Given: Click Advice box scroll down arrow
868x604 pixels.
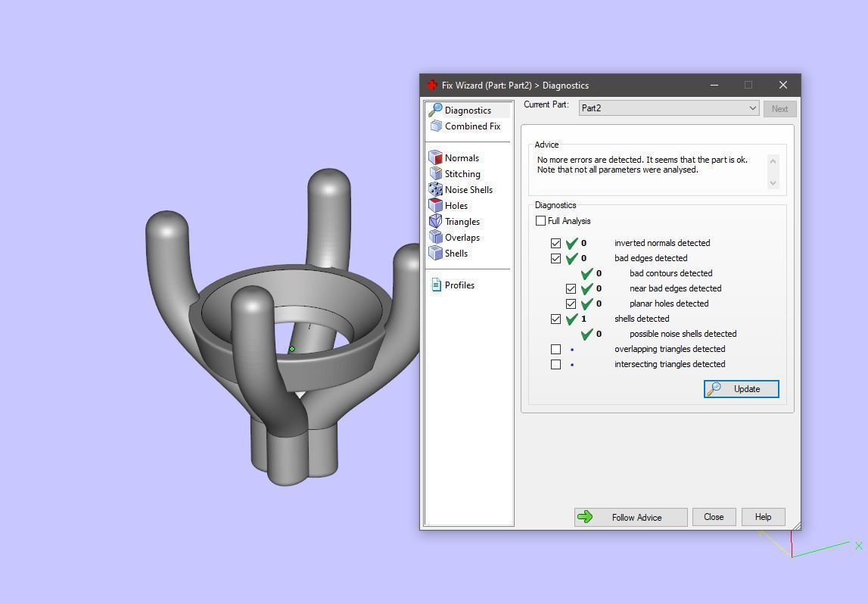Looking at the screenshot, I should (x=773, y=183).
